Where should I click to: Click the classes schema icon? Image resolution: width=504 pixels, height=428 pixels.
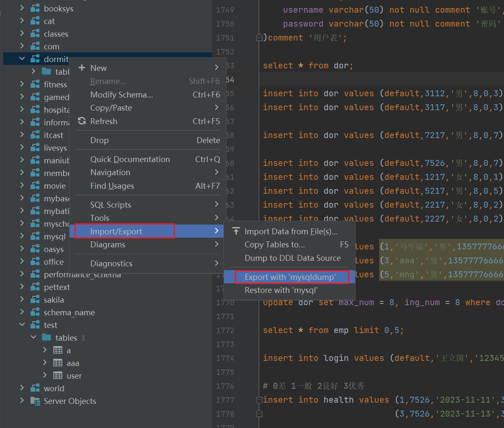[x=35, y=34]
